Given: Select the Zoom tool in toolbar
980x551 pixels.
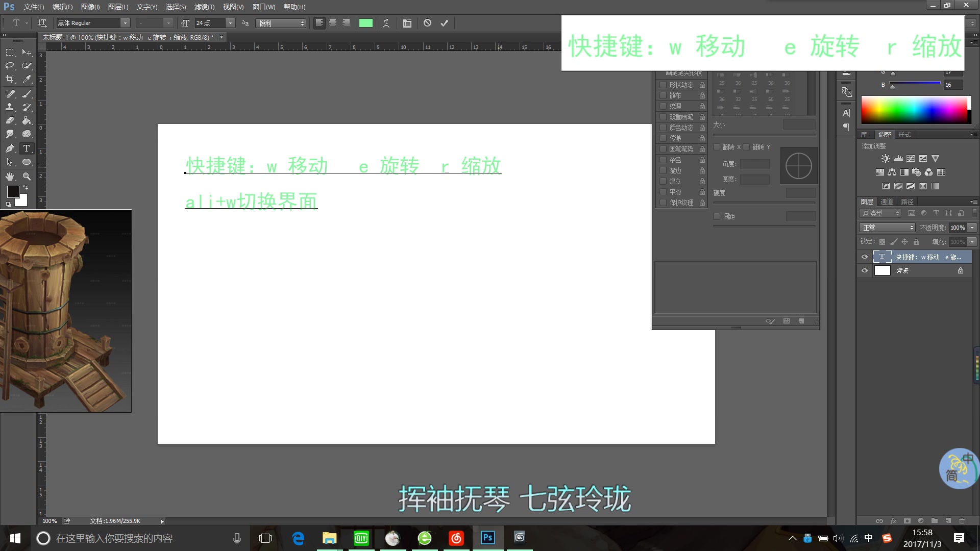Looking at the screenshot, I should click(27, 177).
